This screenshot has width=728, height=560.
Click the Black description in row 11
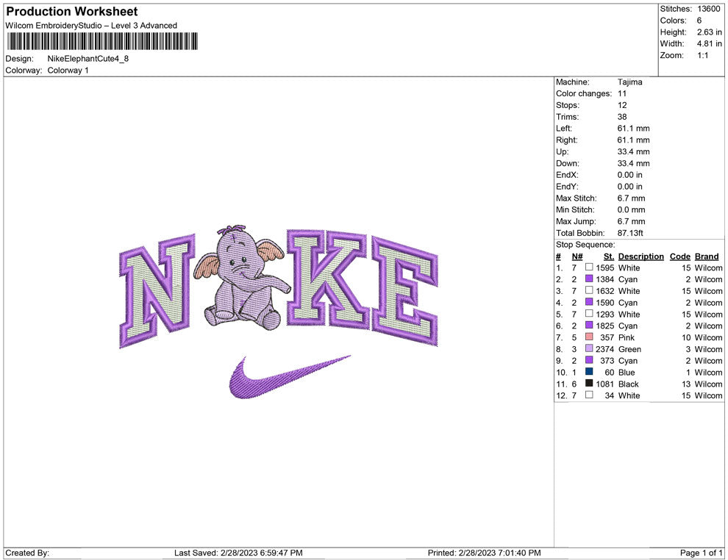(628, 384)
